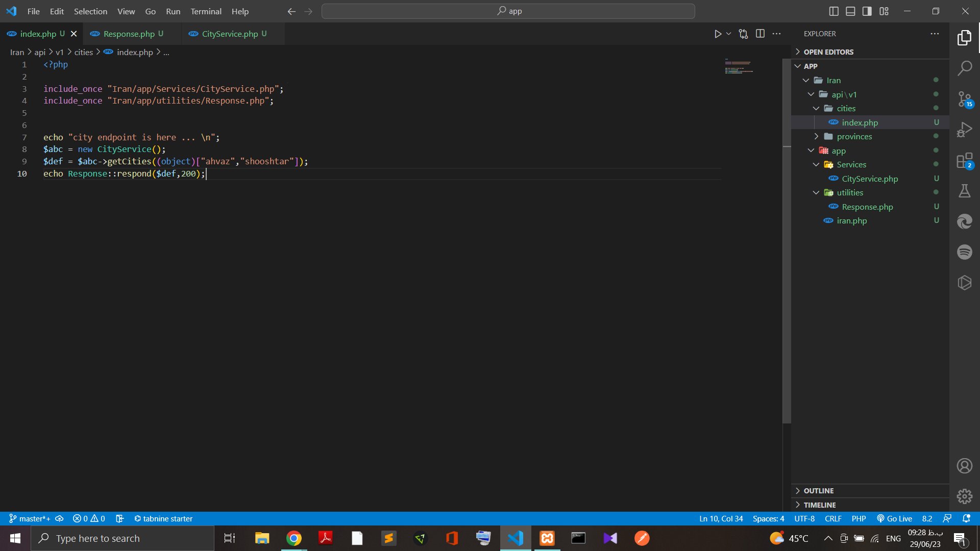Go forward in navigation history
980x551 pixels.
pyautogui.click(x=308, y=11)
